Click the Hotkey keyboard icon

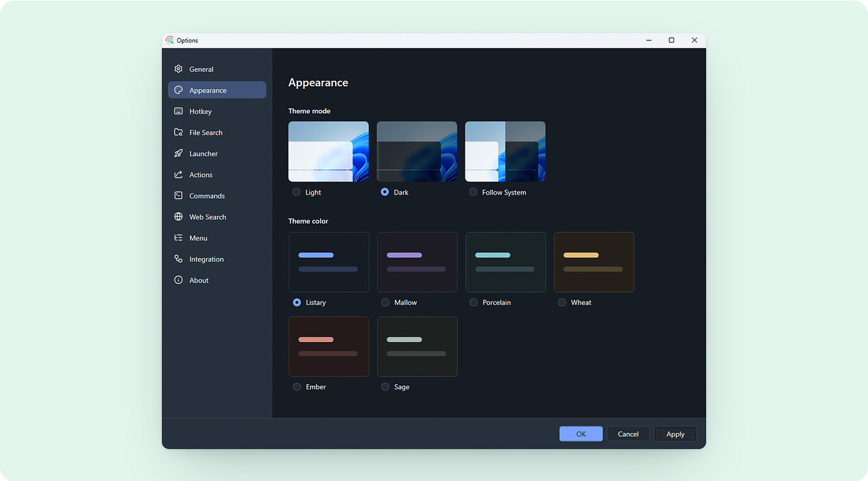(179, 111)
